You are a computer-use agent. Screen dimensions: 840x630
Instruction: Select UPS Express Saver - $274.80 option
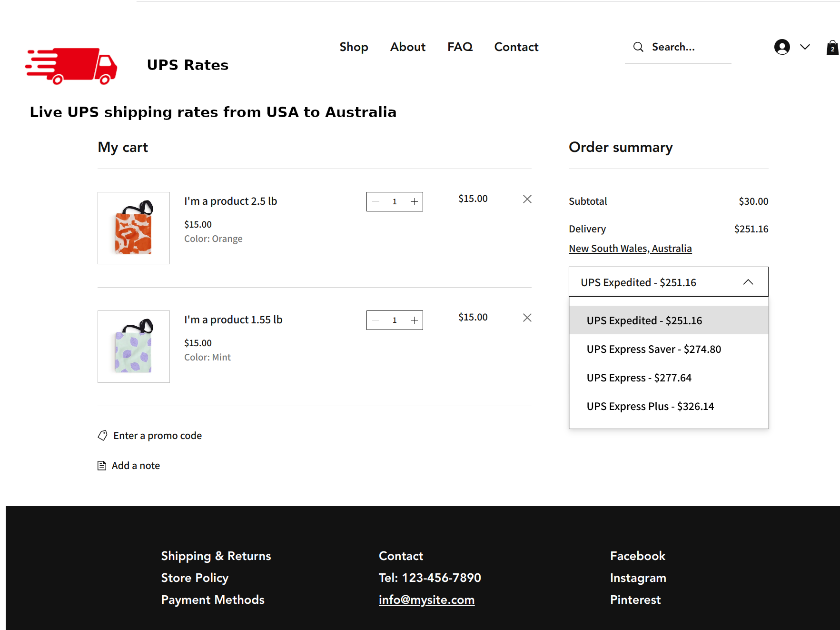click(x=669, y=349)
